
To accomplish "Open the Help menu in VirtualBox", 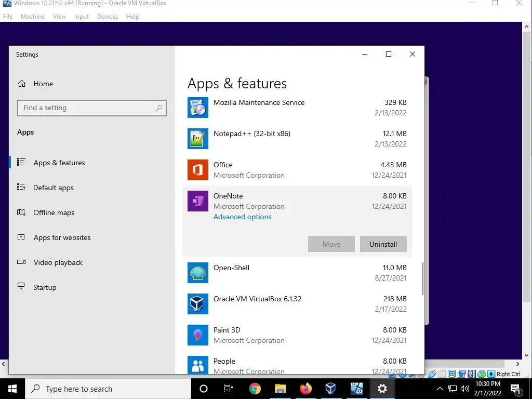I will pyautogui.click(x=132, y=16).
